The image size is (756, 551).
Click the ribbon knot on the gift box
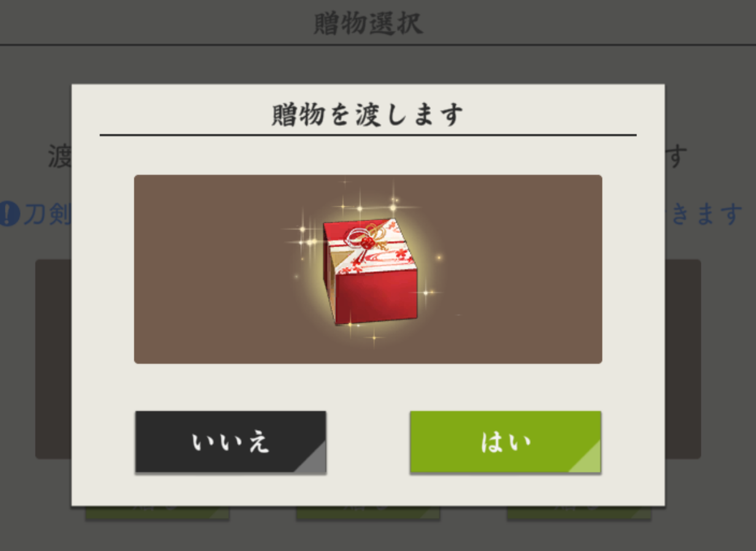[x=363, y=241]
